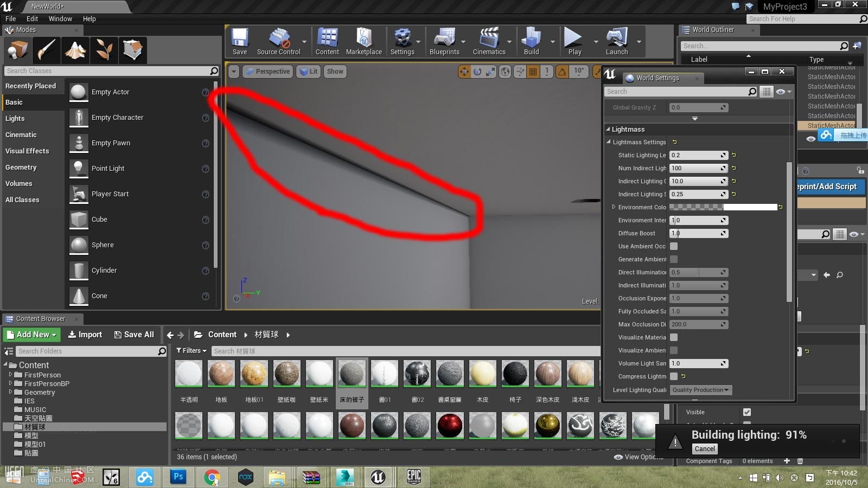Toggle World Outliner eye visibility icon
868x488 pixels.
[810, 139]
